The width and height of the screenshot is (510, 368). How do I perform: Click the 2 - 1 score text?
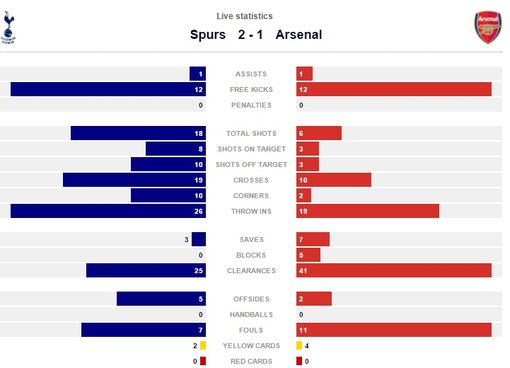[x=250, y=35]
